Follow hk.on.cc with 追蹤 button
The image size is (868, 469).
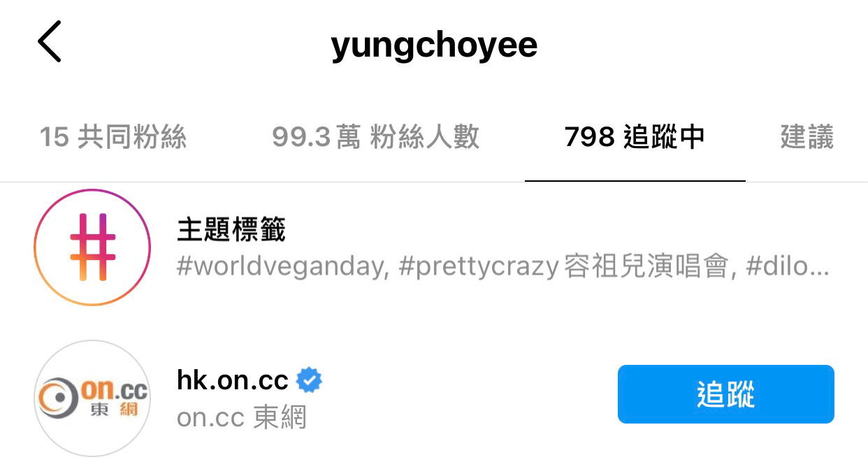pos(726,394)
